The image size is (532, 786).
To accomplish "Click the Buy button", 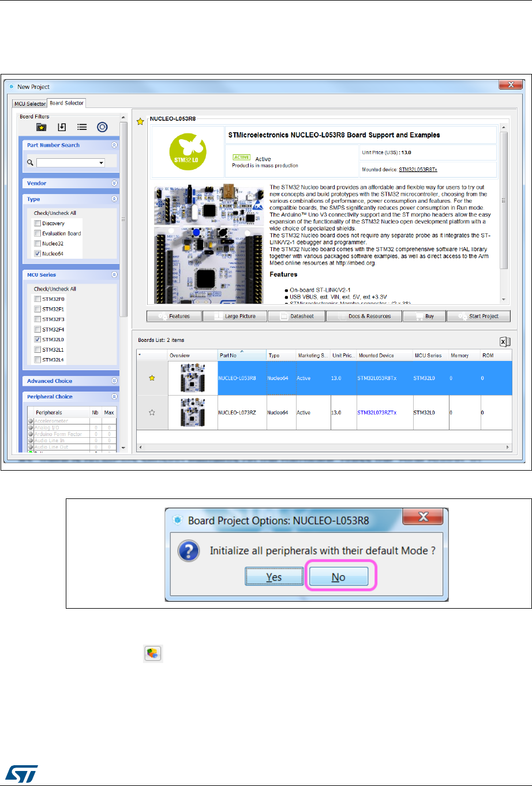I will [x=424, y=316].
